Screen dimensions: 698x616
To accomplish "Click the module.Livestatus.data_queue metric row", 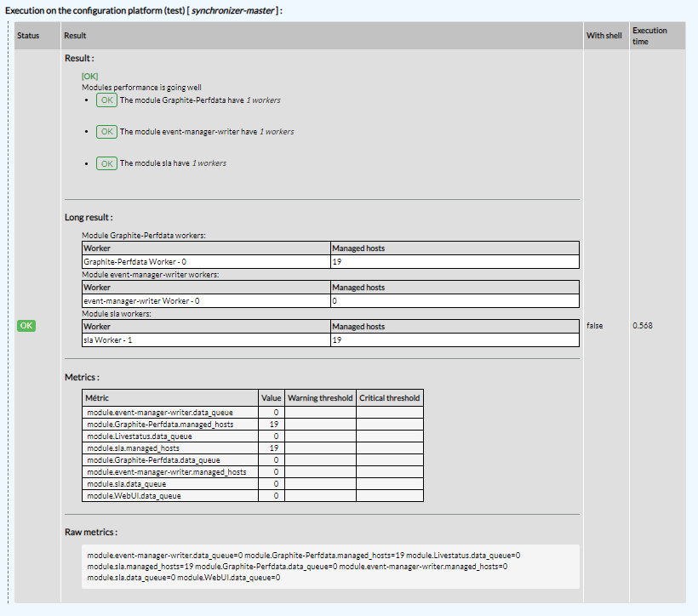I will click(x=140, y=436).
